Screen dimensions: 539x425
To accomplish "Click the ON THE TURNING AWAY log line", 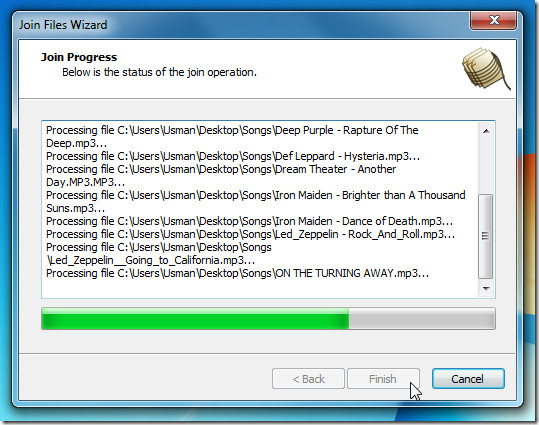I will click(237, 273).
